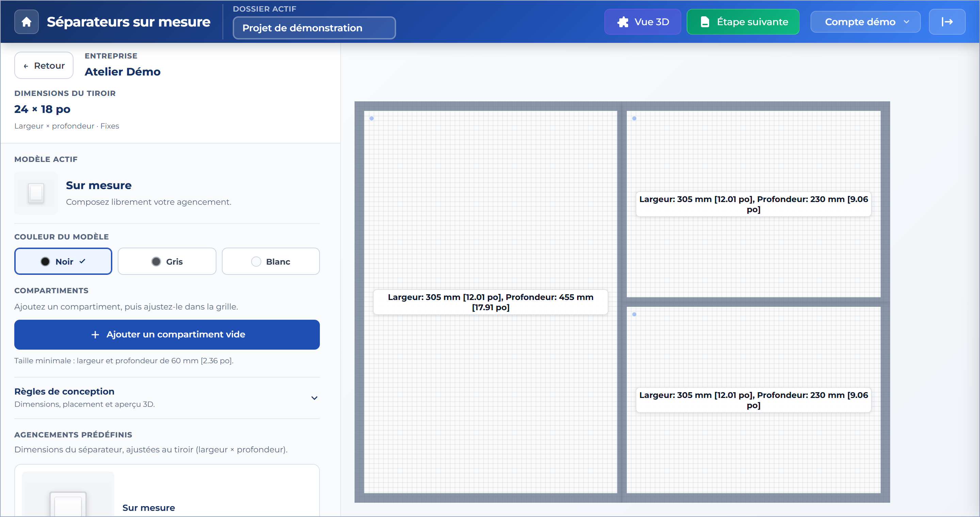The width and height of the screenshot is (980, 517).
Task: Click the left compartment's blue handle dot
Action: coord(372,118)
